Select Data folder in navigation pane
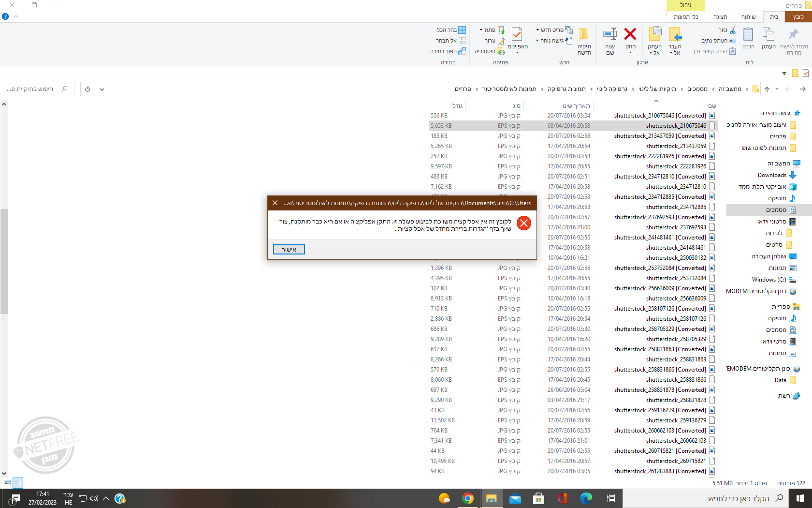The width and height of the screenshot is (812, 508). [781, 380]
